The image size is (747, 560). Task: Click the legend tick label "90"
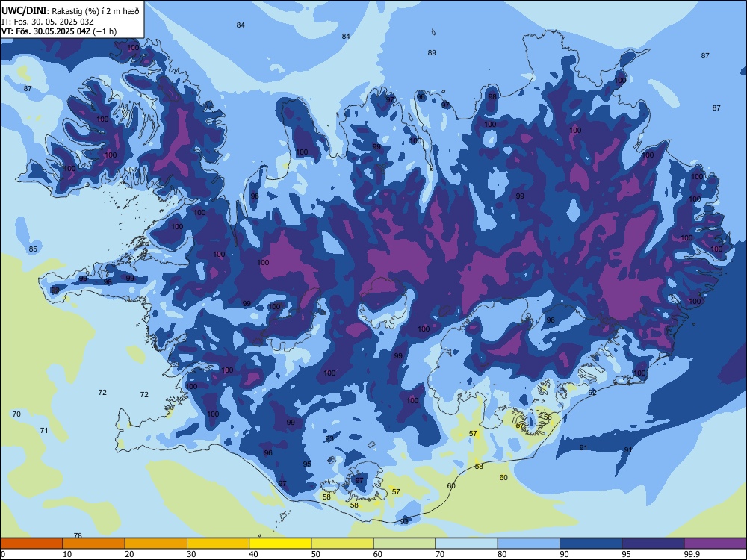[565, 554]
